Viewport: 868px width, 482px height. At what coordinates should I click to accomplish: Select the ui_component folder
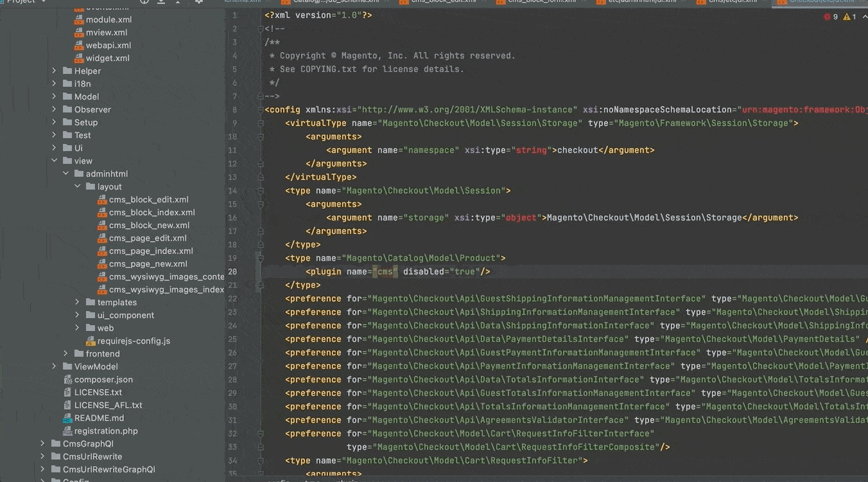point(125,316)
